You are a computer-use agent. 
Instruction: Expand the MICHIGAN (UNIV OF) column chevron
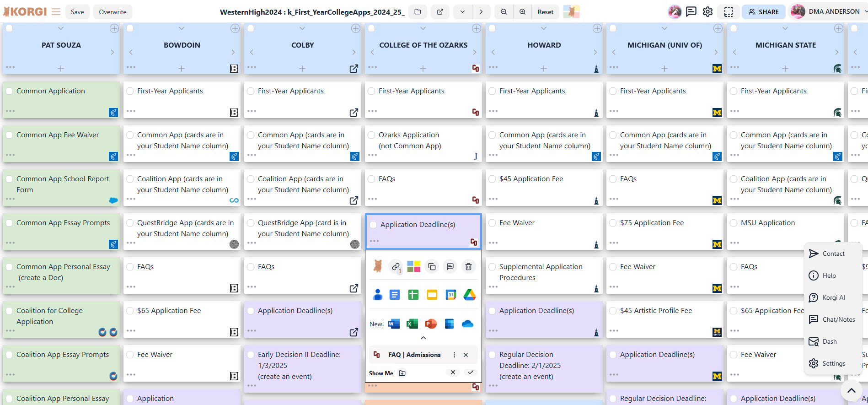[x=664, y=28]
